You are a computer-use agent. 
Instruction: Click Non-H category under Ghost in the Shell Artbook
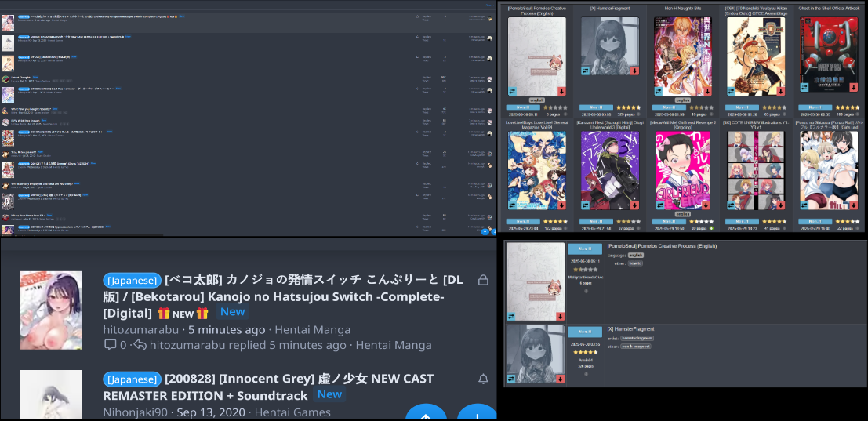pyautogui.click(x=815, y=107)
